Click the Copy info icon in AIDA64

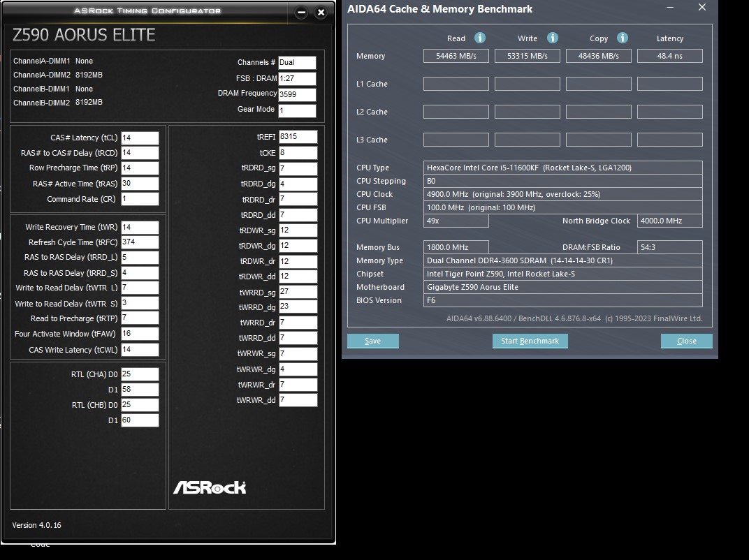coord(622,38)
